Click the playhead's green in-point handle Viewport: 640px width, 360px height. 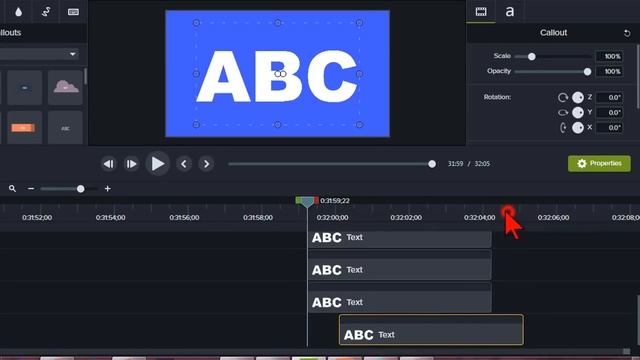(x=298, y=200)
